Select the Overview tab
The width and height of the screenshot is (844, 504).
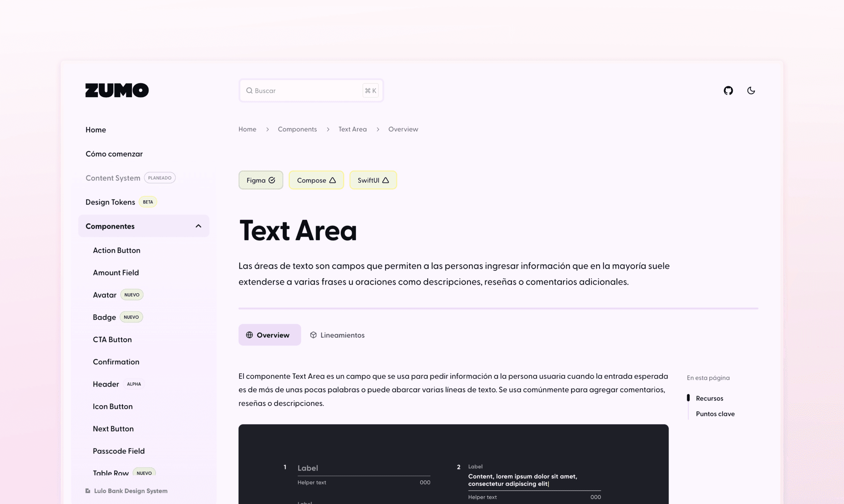point(273,335)
